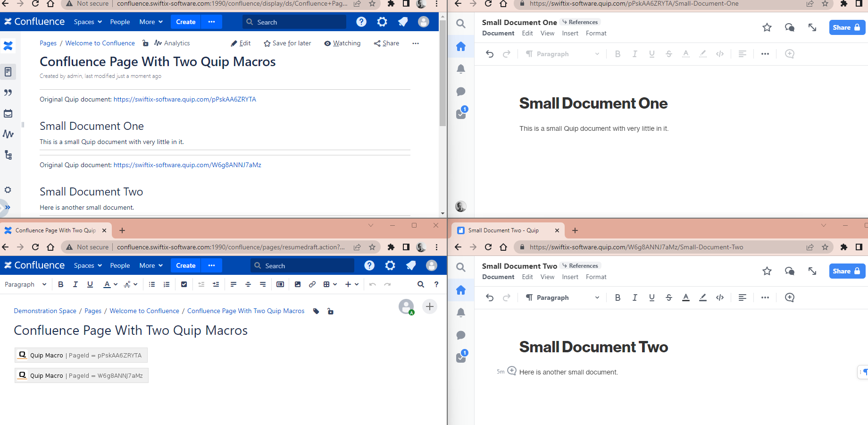Viewport: 868px width, 425px height.
Task: Click Watching eye icon on Confluence page
Action: [x=327, y=43]
